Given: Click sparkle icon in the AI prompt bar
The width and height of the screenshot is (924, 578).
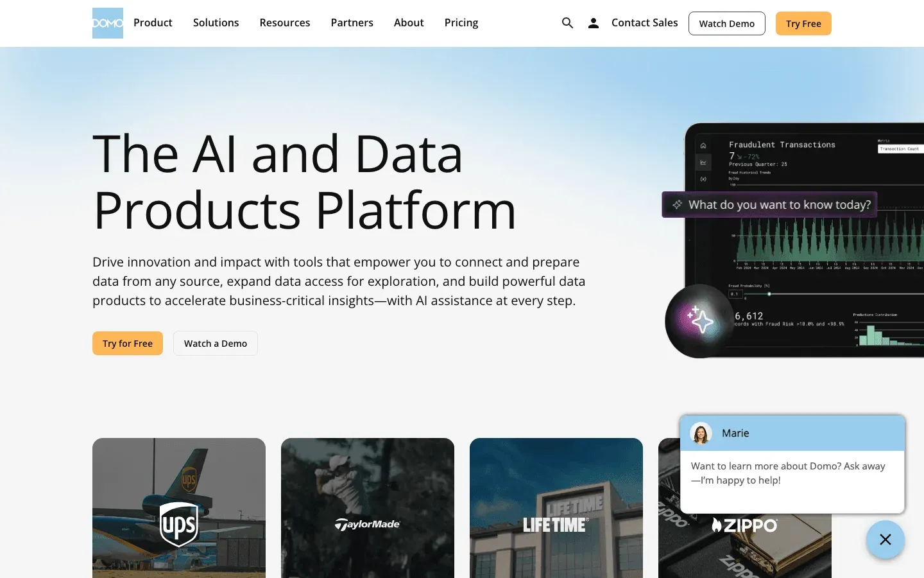Looking at the screenshot, I should point(677,204).
